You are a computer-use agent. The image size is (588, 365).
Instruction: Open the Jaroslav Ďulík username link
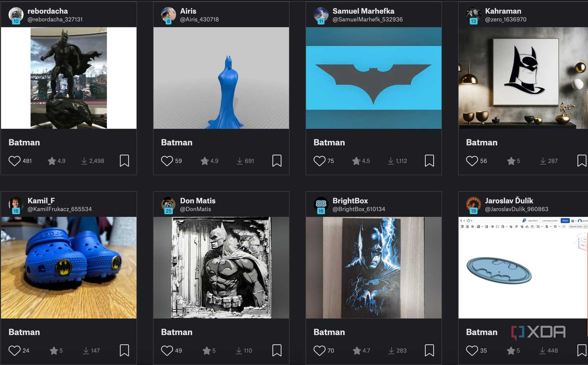[x=509, y=201]
